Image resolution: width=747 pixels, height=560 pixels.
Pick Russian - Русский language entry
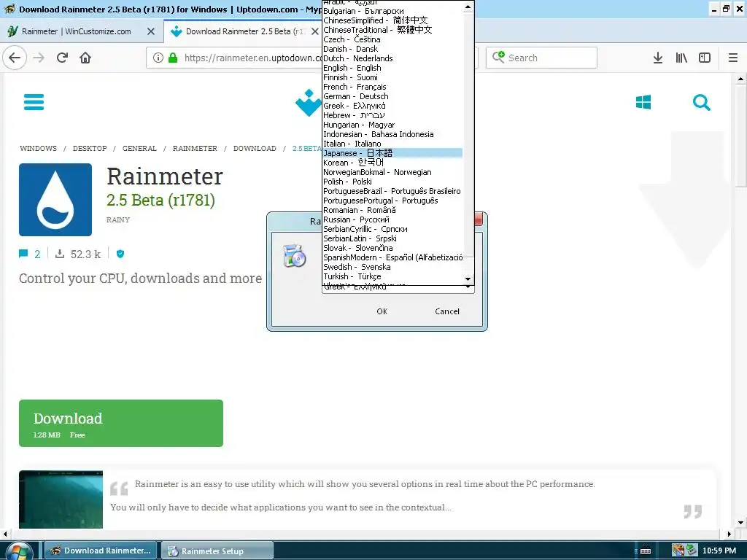coord(392,219)
